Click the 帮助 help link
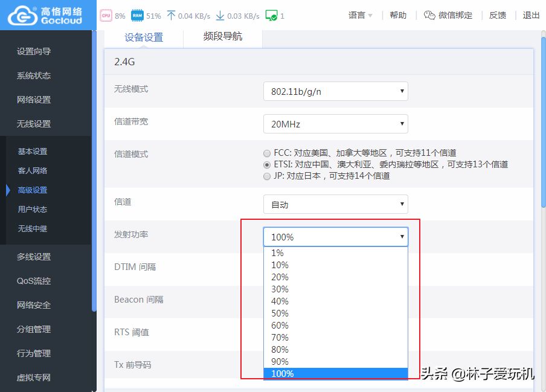546x392 pixels. [398, 15]
